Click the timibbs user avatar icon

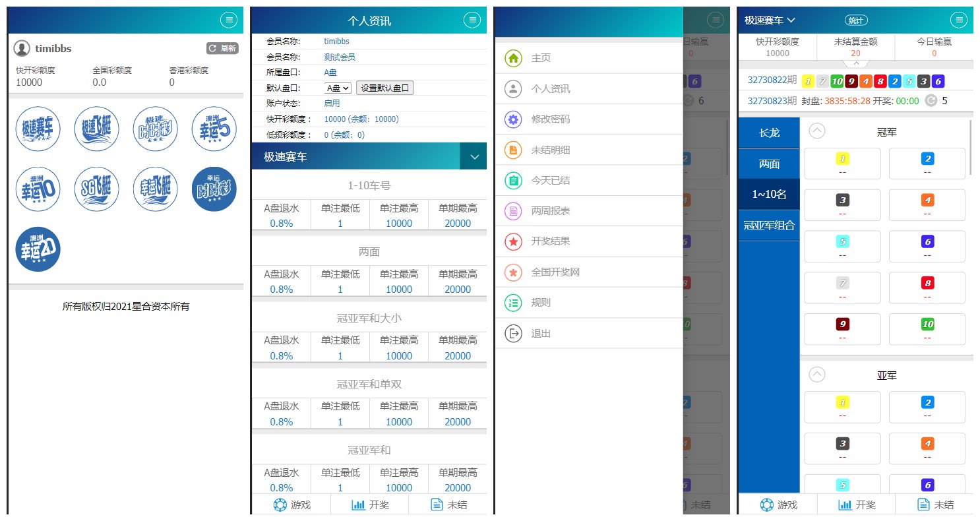tap(22, 48)
